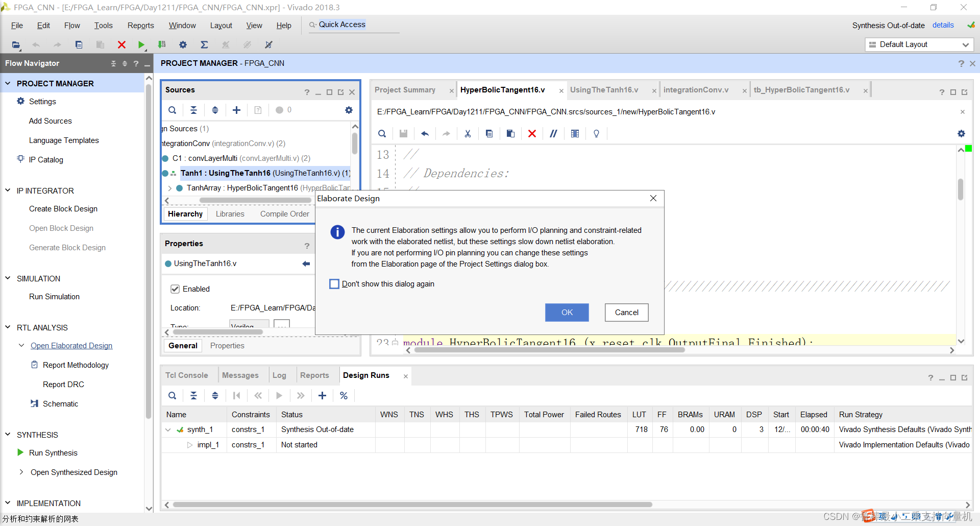
Task: Switch to the Tcl Console tab
Action: (186, 375)
